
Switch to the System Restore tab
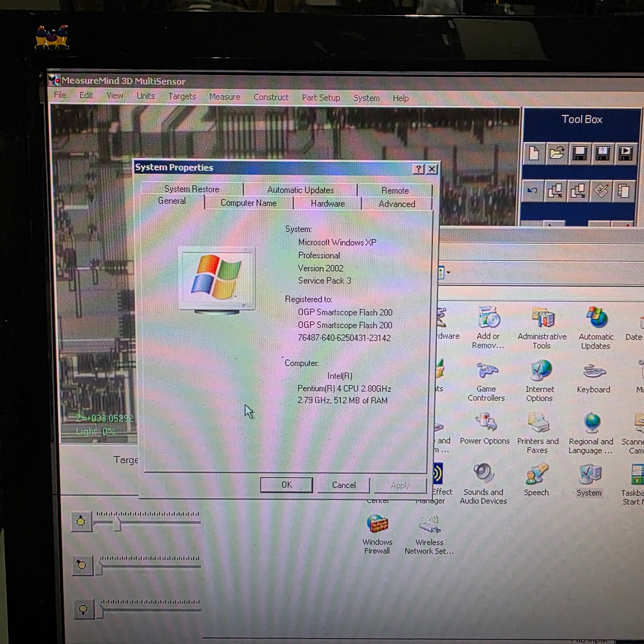(192, 189)
